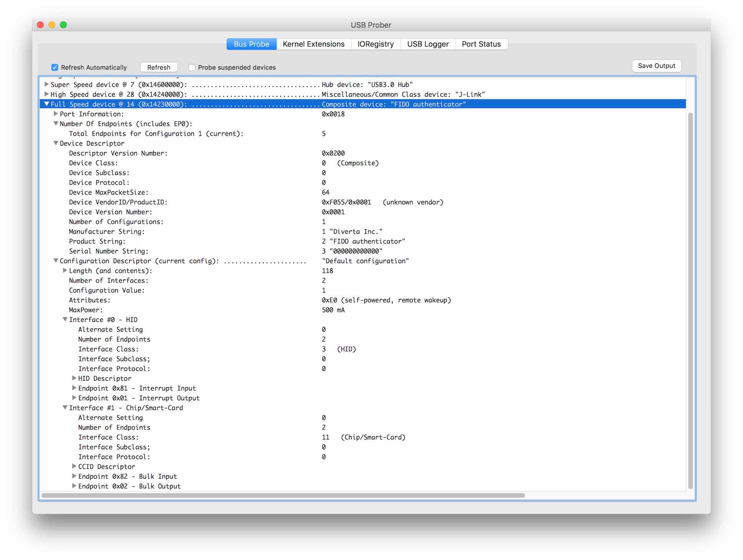Collapse Interface #0 - HID section
Screen dimensions: 743x560
[65, 319]
